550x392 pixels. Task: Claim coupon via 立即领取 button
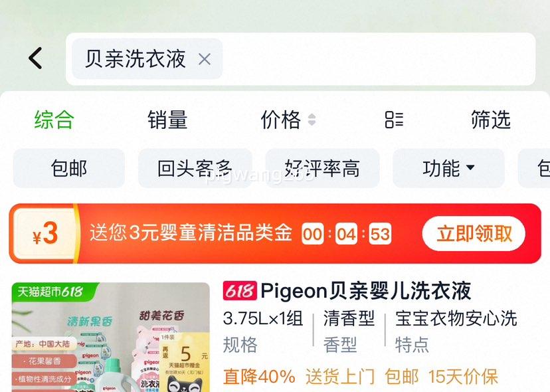[x=474, y=234]
